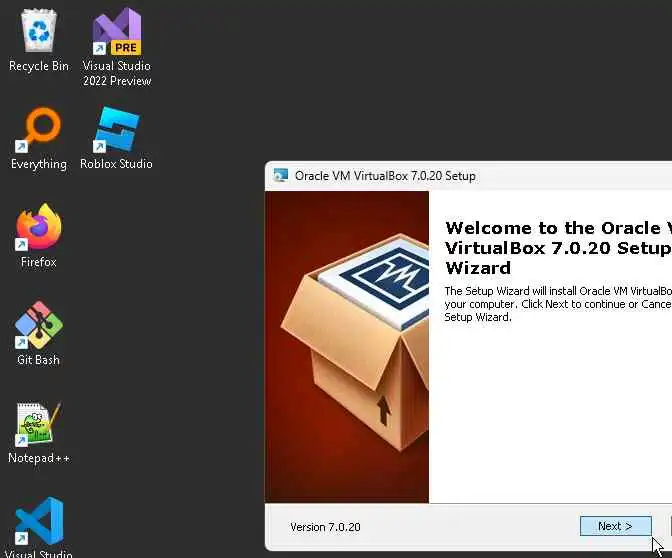Image resolution: width=672 pixels, height=558 pixels.
Task: Select the Roblox Studio desktop shortcut
Action: (116, 138)
